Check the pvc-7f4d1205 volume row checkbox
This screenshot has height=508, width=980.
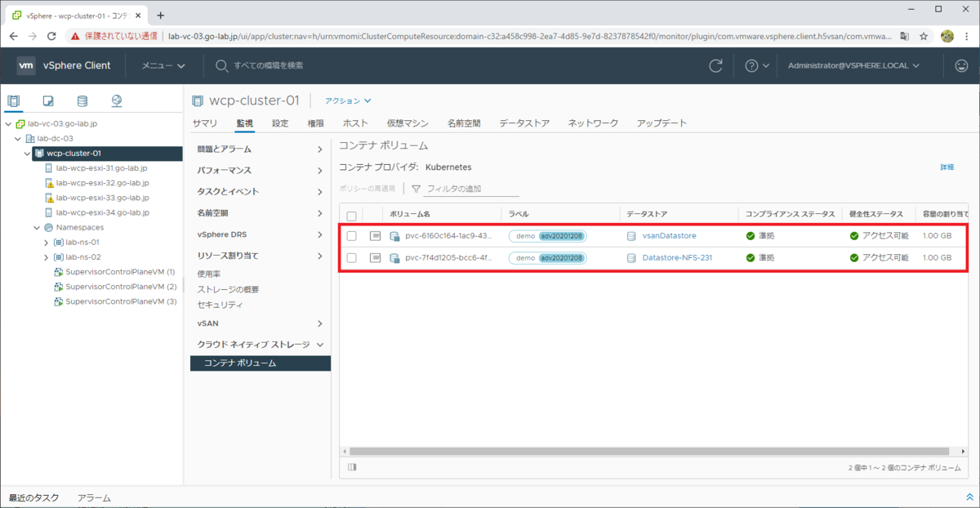click(x=351, y=257)
